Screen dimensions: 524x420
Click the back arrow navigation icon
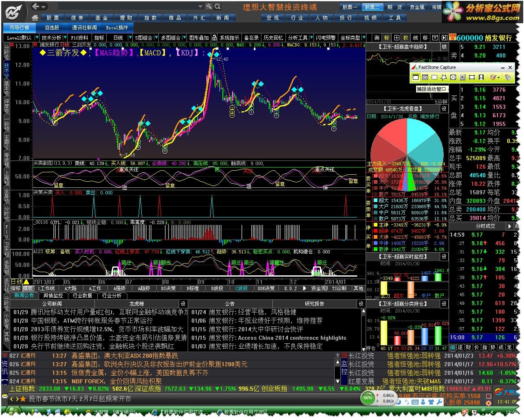click(36, 7)
